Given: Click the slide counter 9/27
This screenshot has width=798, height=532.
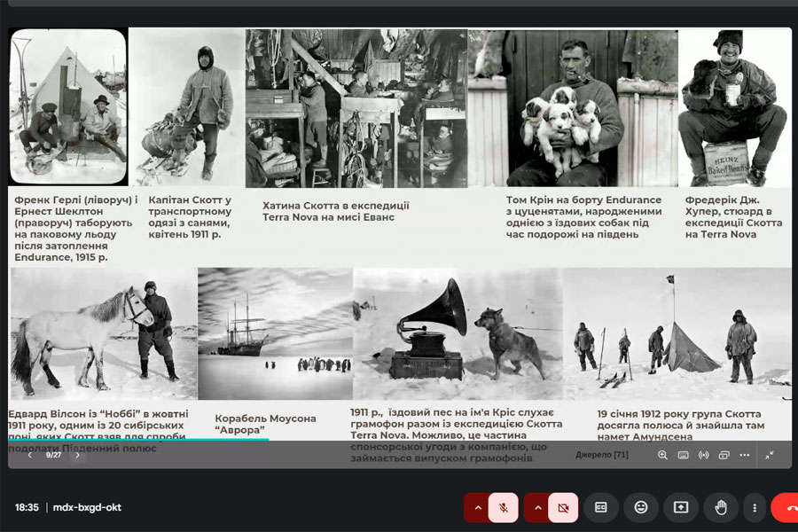Looking at the screenshot, I should pos(53,455).
